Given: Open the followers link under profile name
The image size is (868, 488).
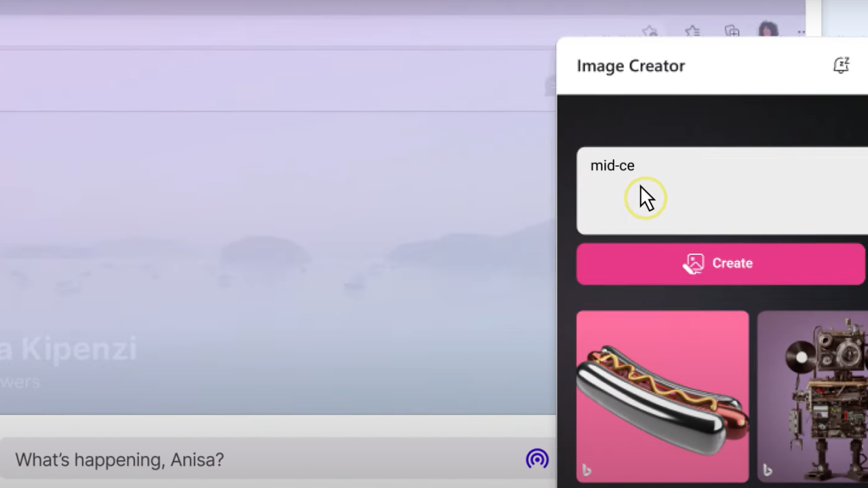Looking at the screenshot, I should (x=20, y=382).
